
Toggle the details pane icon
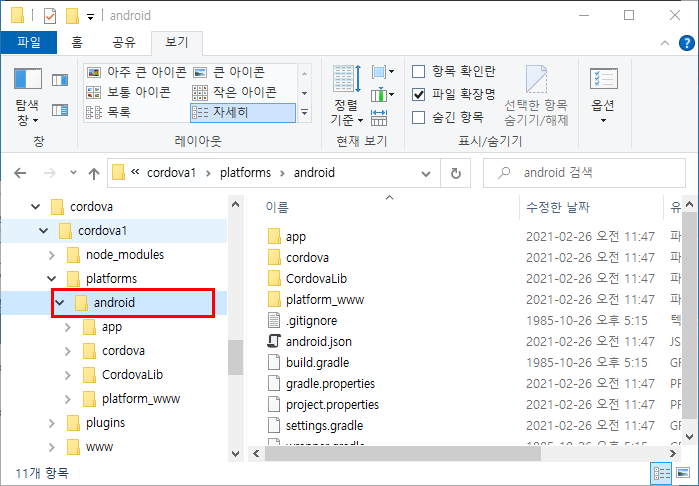[x=60, y=109]
